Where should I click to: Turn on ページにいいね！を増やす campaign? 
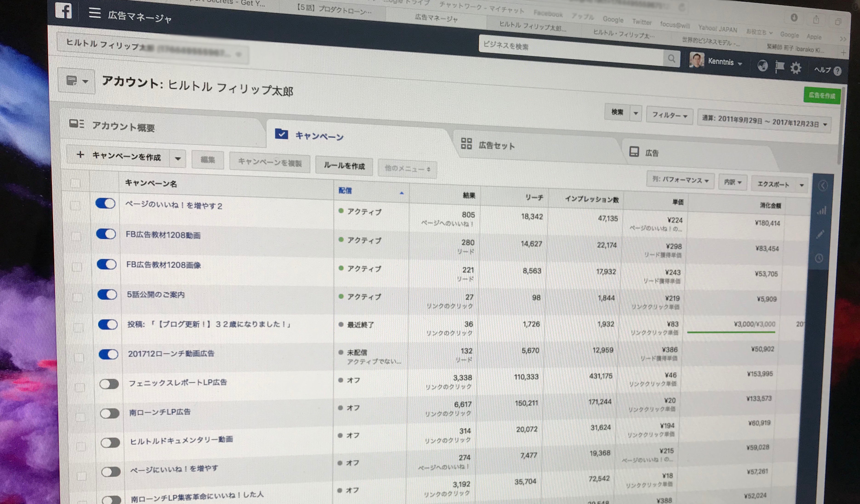(111, 472)
